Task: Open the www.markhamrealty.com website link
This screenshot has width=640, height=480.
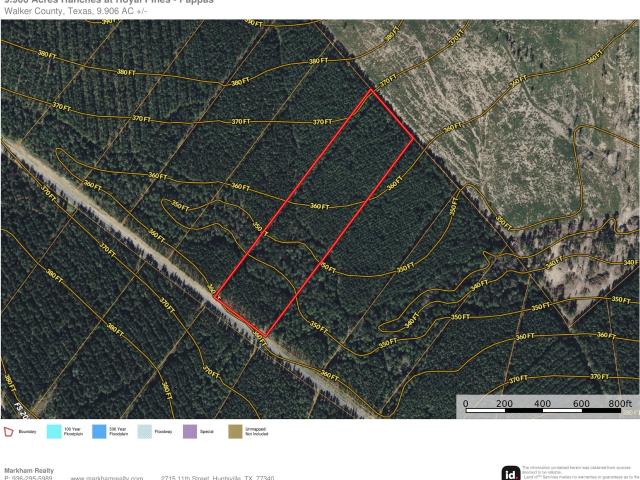Action: [107, 477]
